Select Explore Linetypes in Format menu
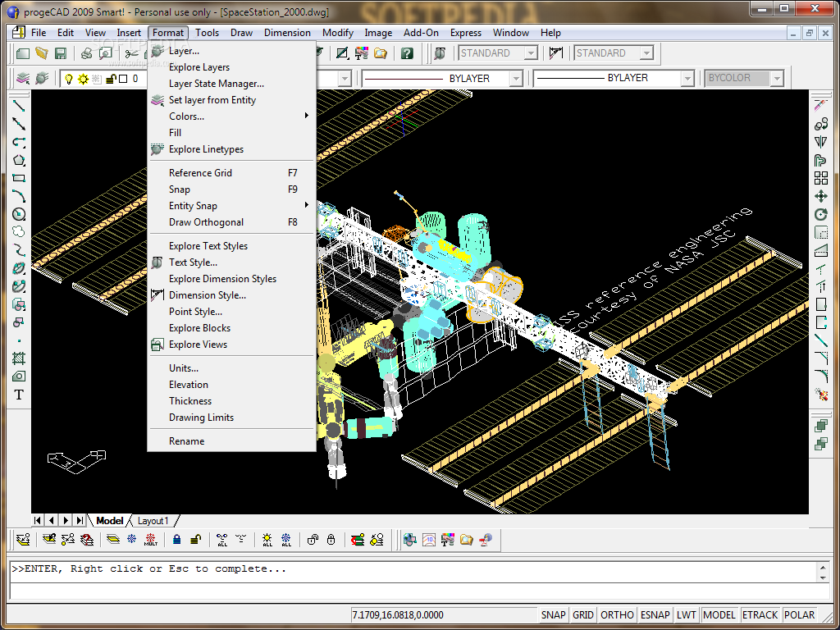The height and width of the screenshot is (630, 840). coord(231,149)
